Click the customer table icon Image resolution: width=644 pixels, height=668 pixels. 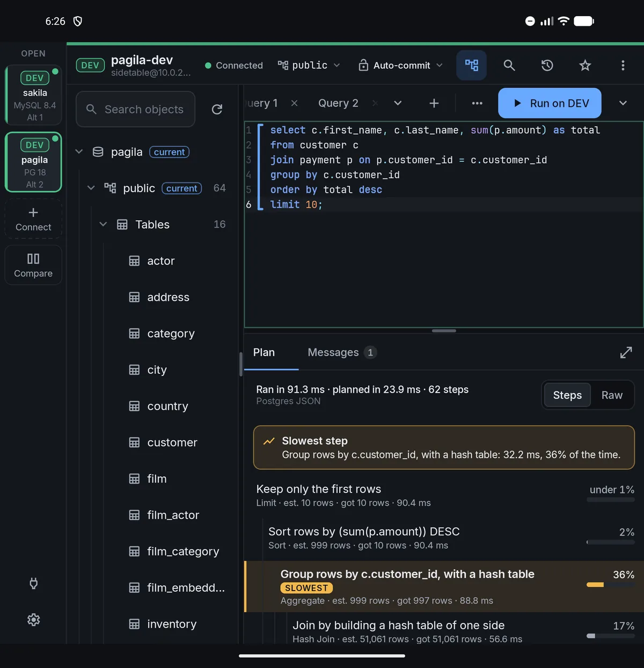coord(134,442)
